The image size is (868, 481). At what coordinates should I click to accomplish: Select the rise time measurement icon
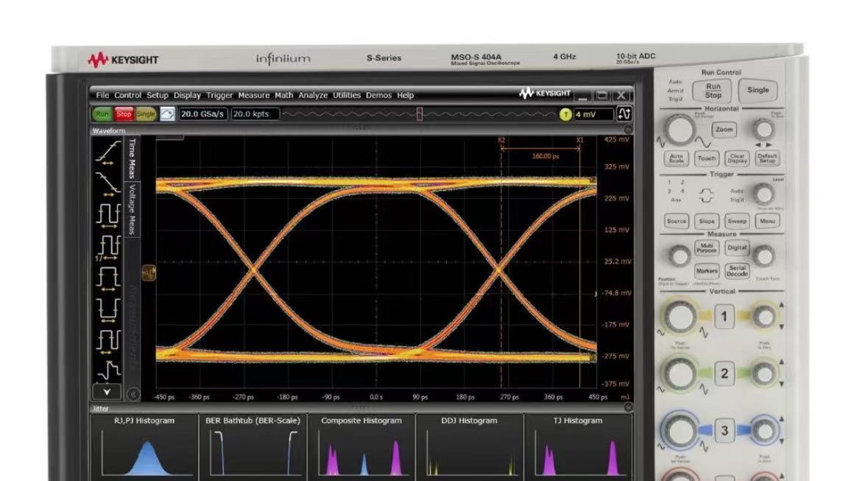(x=108, y=152)
